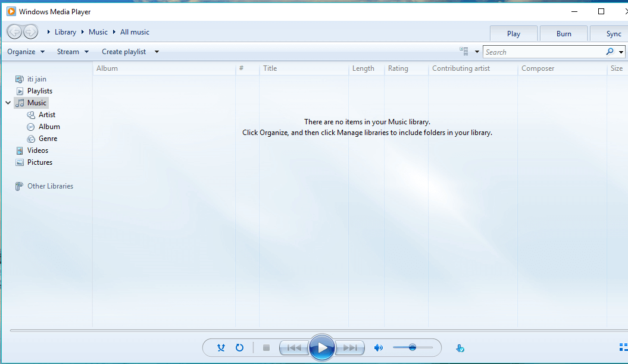Toggle repeat mode
Viewport: 628px width, 364px height.
coord(239,347)
